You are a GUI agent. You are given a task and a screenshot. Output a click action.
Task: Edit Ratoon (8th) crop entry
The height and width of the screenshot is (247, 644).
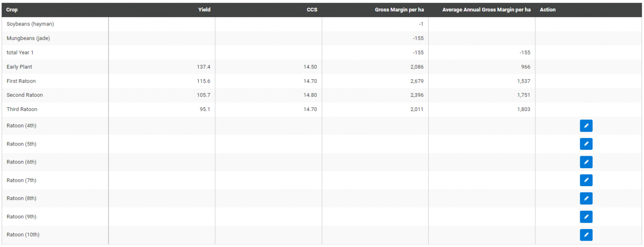pos(586,199)
